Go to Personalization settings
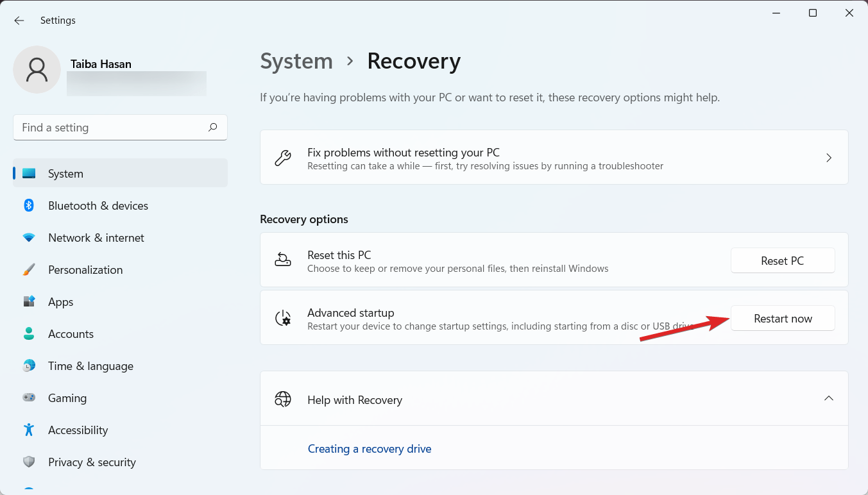 point(120,269)
